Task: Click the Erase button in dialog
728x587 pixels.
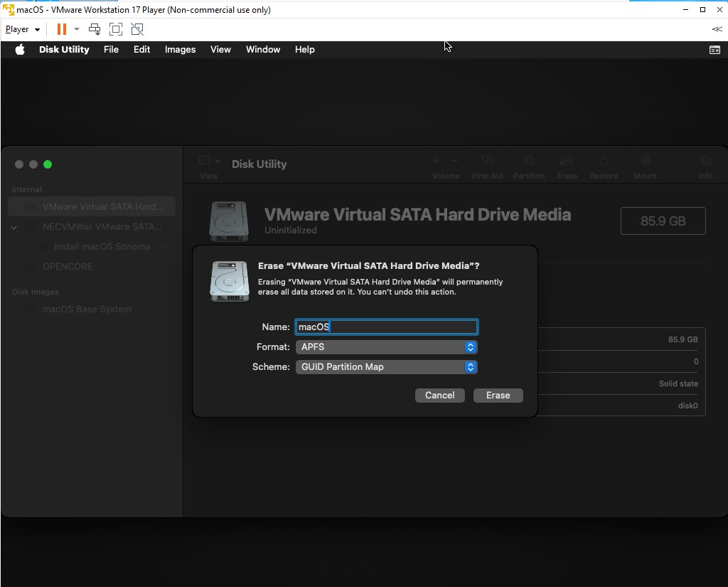Action: pos(498,396)
